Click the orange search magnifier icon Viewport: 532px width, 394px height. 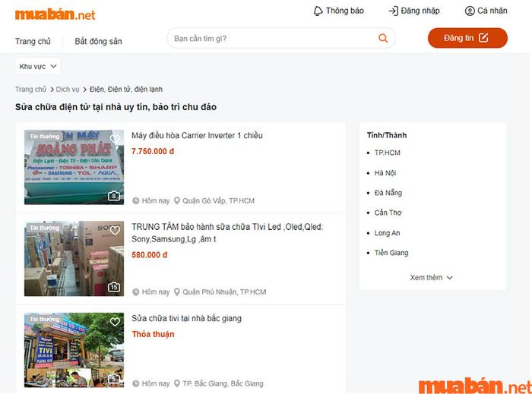[x=383, y=38]
